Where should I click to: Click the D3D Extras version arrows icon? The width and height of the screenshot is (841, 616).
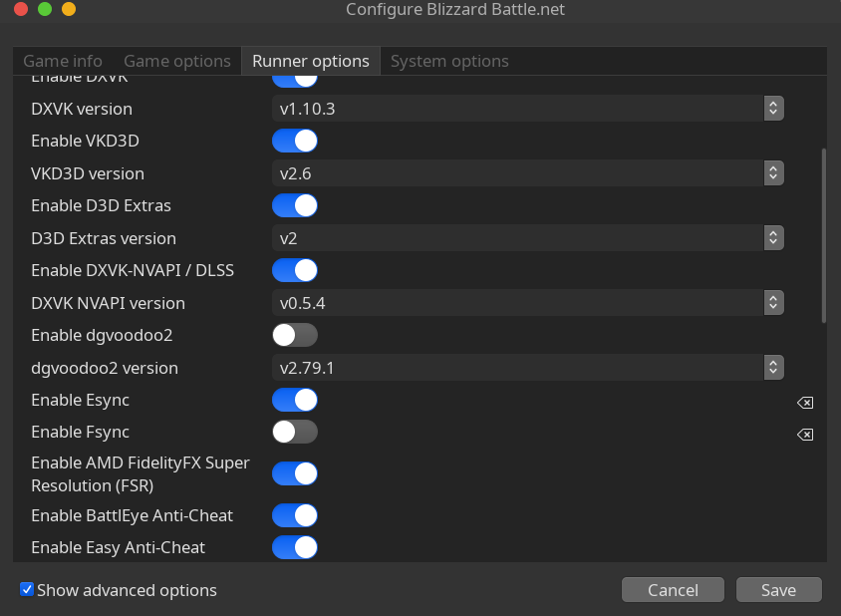tap(773, 237)
